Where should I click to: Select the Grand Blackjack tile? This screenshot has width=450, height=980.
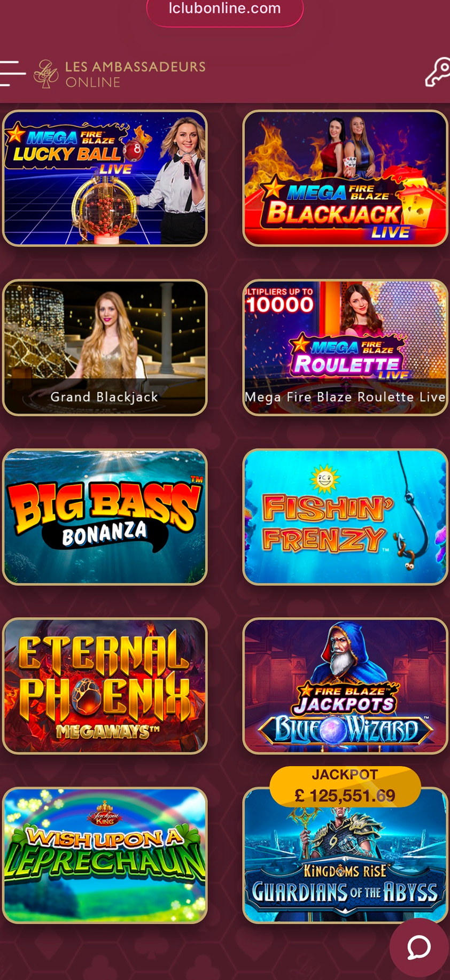pyautogui.click(x=105, y=347)
